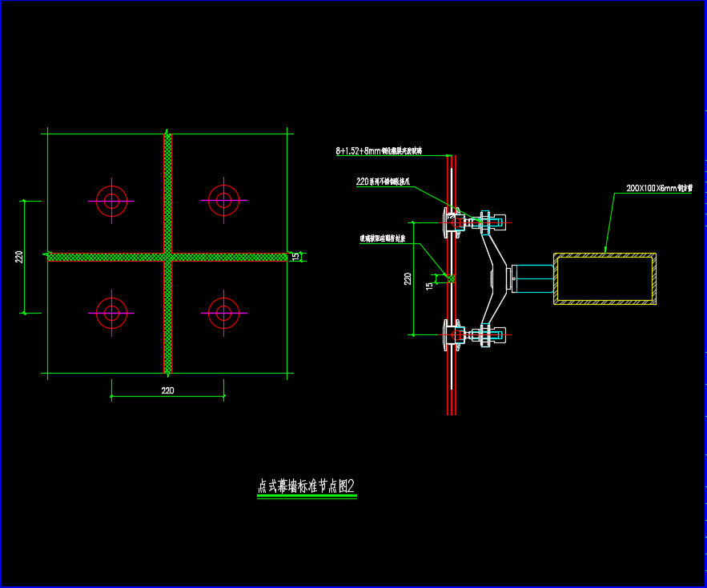Click the yellow rectangular steel tube section
This screenshot has height=588, width=707.
click(x=605, y=278)
